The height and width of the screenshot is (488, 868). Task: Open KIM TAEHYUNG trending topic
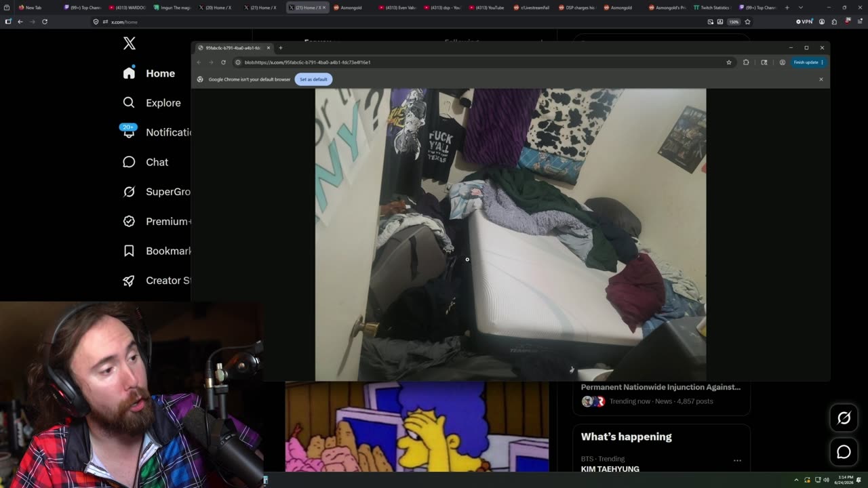point(610,469)
